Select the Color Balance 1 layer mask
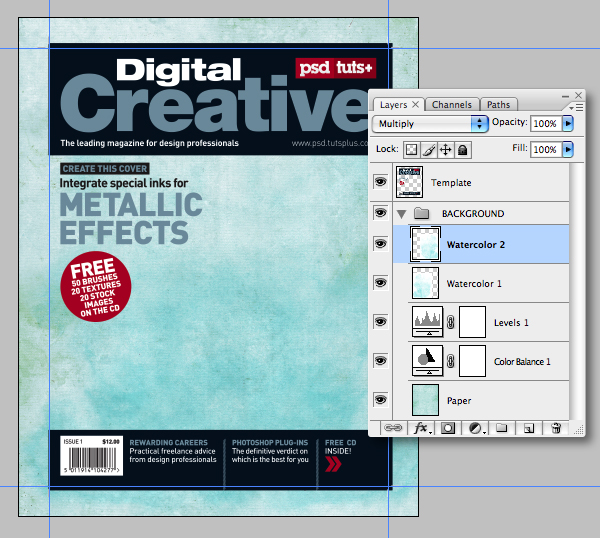Screen dimensions: 600x538 pos(472,361)
